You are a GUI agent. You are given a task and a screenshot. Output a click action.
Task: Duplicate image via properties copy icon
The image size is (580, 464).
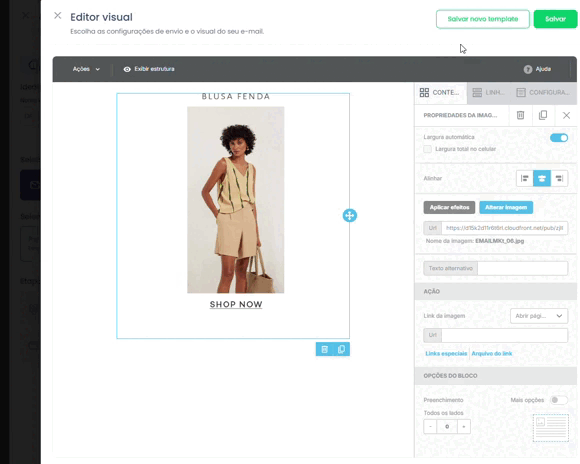[x=543, y=115]
